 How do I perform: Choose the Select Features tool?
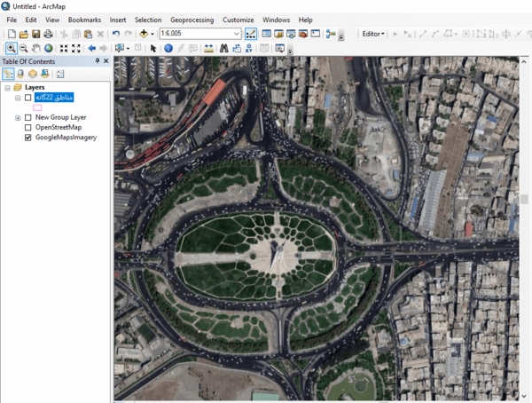(x=119, y=48)
